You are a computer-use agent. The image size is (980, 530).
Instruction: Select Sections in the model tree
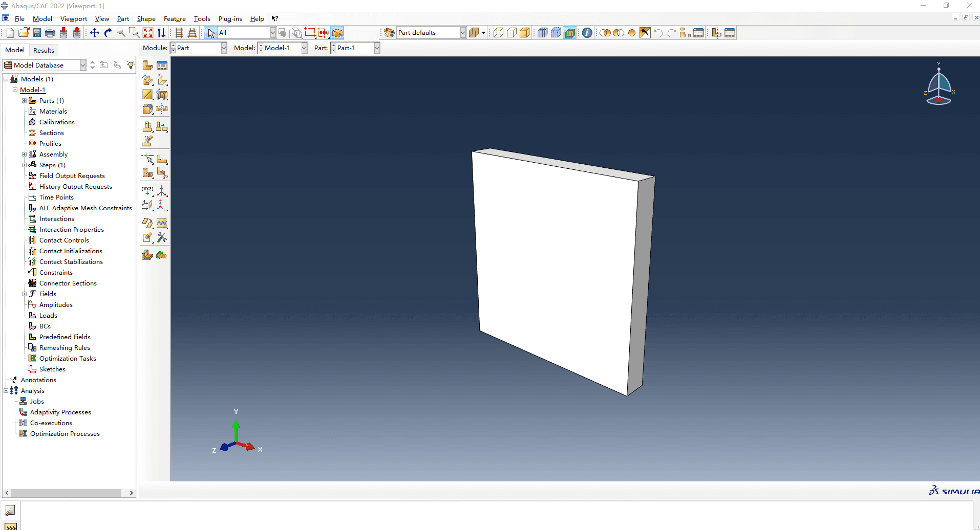click(x=52, y=132)
